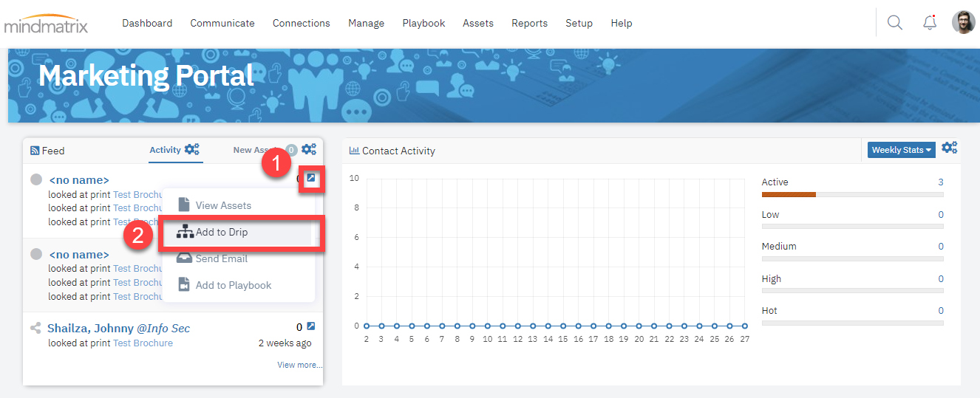
Task: Open the Setup menu
Action: click(579, 23)
